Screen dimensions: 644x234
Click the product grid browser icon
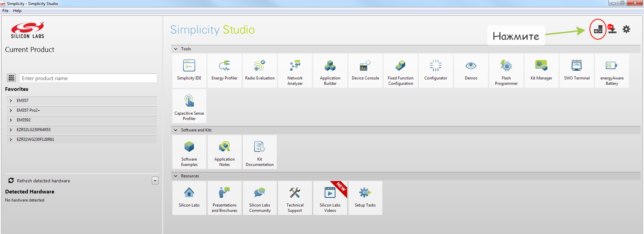11,78
